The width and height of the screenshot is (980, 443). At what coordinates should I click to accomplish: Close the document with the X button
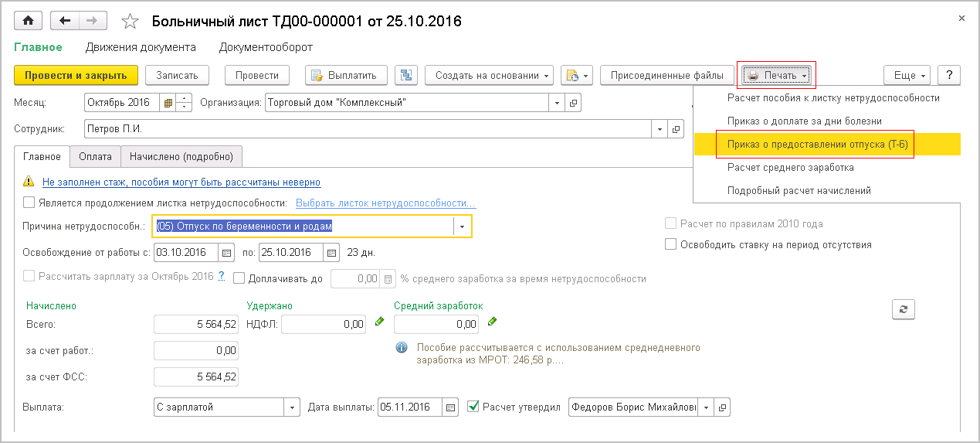tap(961, 19)
